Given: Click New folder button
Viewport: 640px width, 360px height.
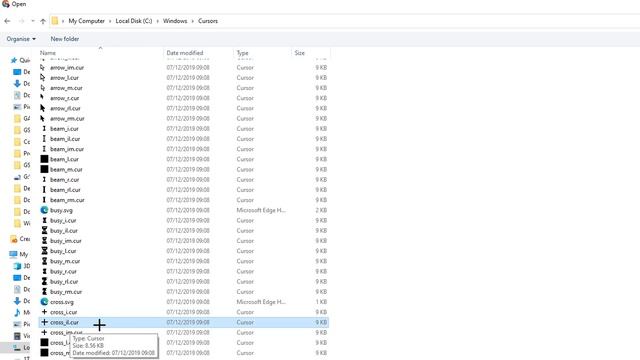Looking at the screenshot, I should 65,39.
